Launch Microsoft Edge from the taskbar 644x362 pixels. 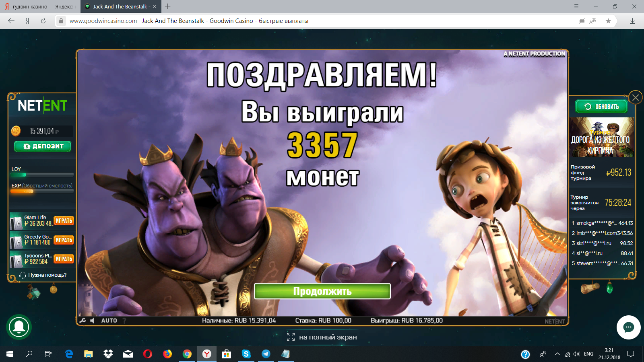69,354
